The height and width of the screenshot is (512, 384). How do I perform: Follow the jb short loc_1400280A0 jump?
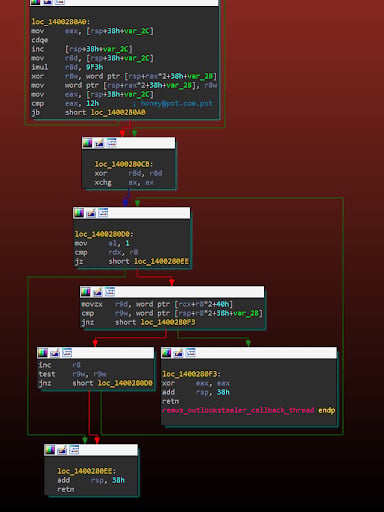[x=88, y=112]
